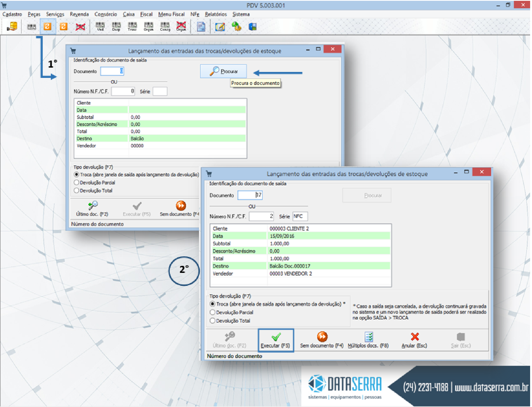The height and width of the screenshot is (407, 532).
Task: Click Múltiplos docs. (F8) button
Action: point(368,340)
